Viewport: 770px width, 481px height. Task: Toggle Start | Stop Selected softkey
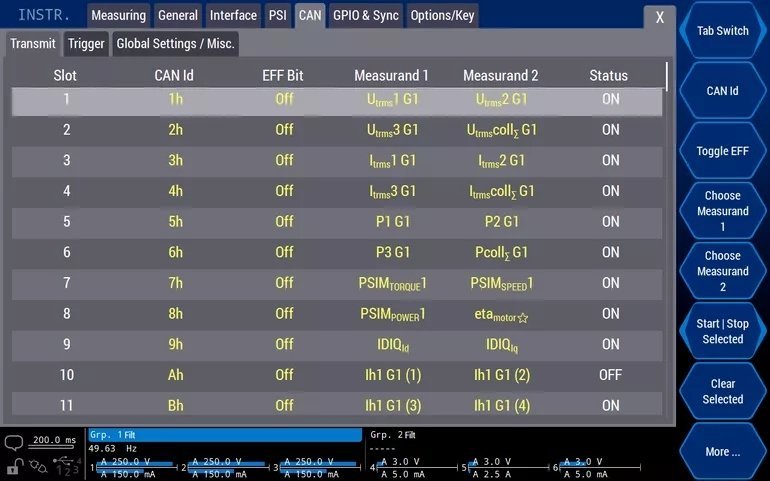tap(722, 331)
